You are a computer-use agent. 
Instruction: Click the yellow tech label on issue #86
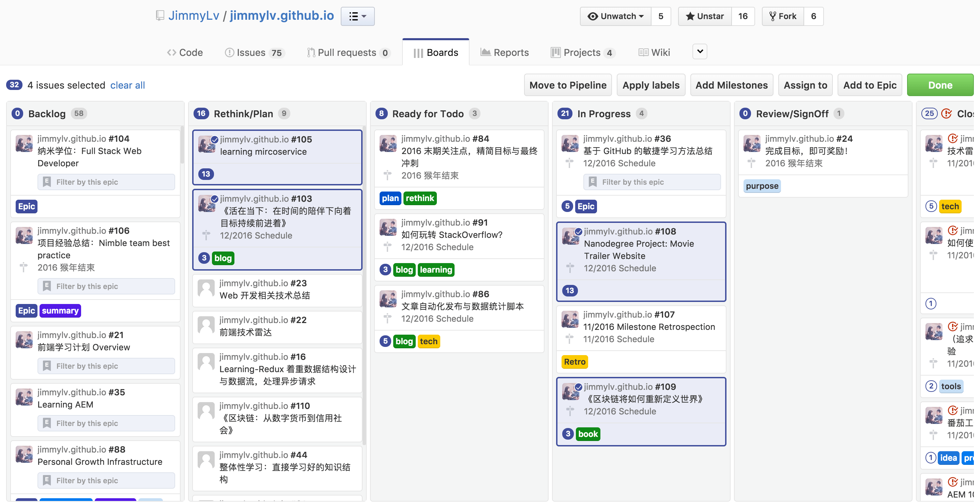[428, 341]
